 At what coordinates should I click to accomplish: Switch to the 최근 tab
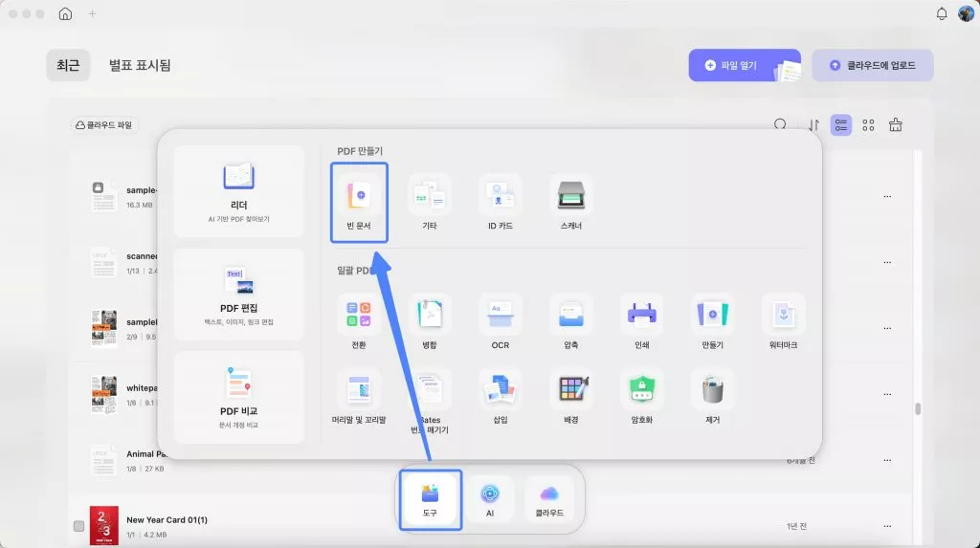click(x=68, y=65)
